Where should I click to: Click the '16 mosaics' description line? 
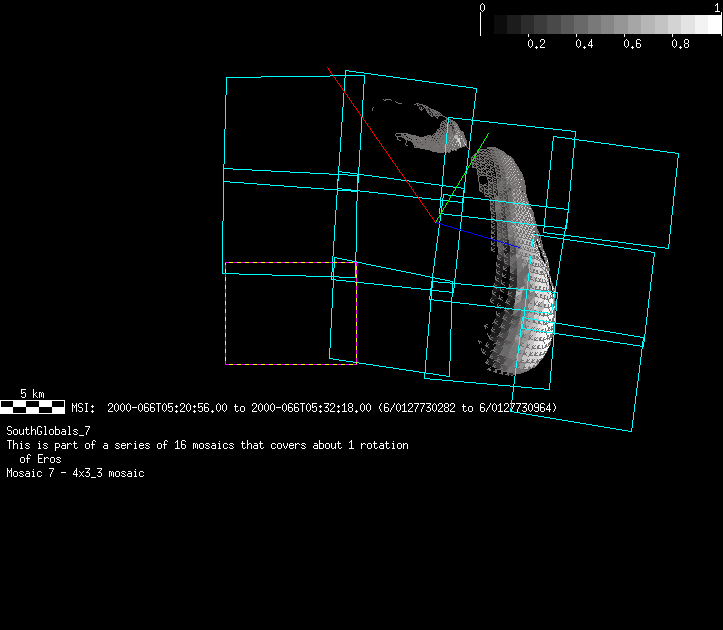point(207,445)
